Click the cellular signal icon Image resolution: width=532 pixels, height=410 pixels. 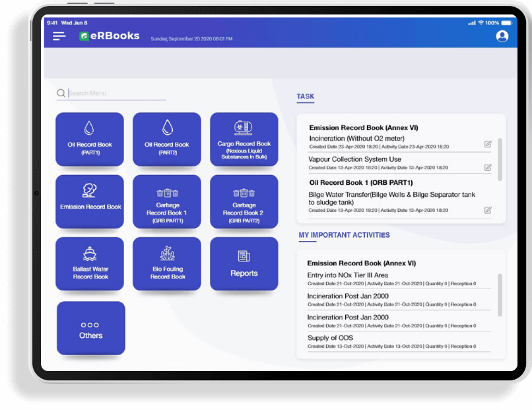[472, 23]
